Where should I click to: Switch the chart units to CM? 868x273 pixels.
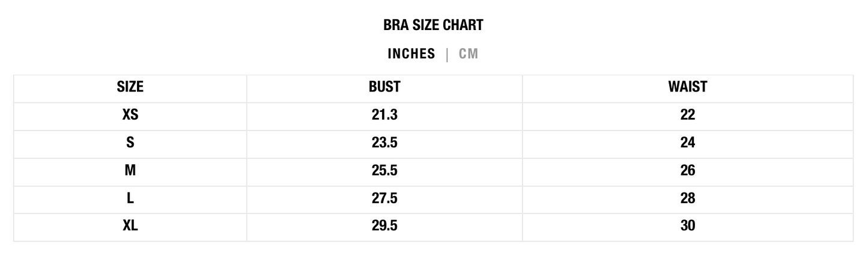469,54
